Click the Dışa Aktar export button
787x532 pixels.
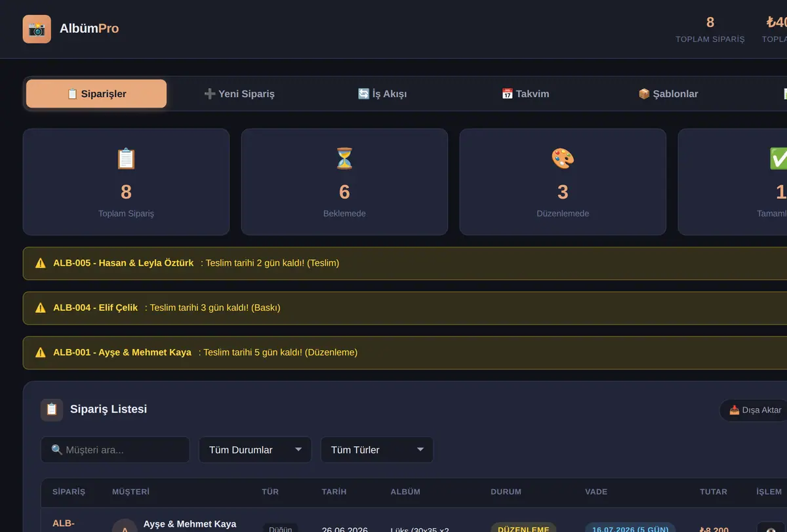pos(755,410)
